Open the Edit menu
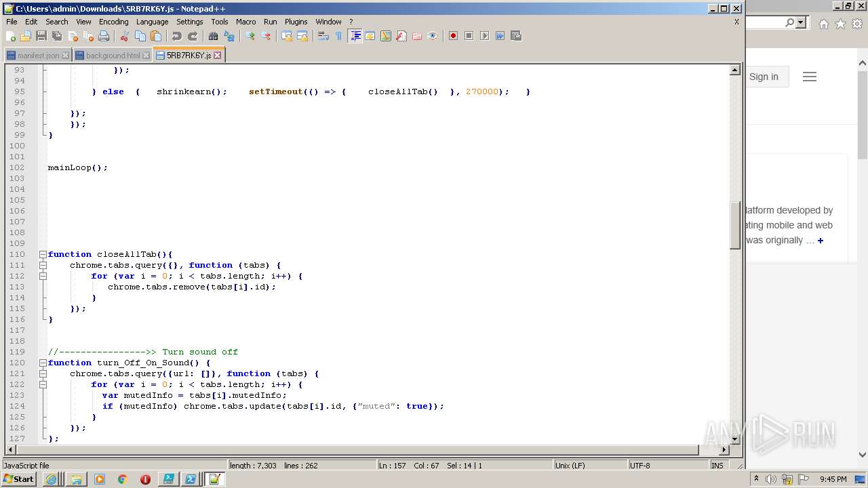 coord(32,22)
